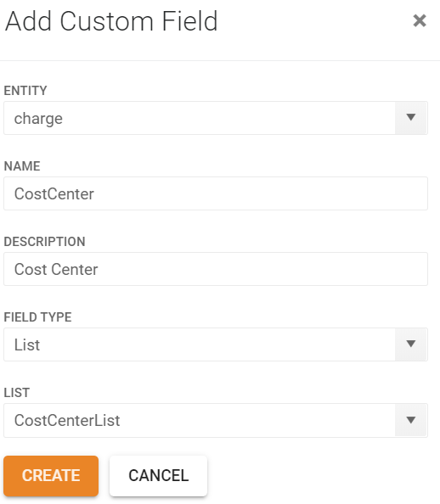Focus the Description input field
The image size is (440, 504).
216,269
